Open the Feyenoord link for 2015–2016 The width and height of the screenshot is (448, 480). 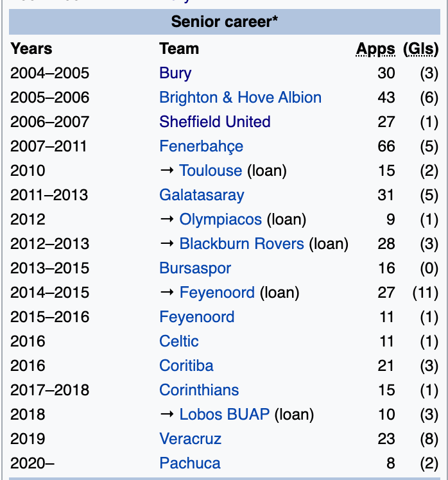196,317
